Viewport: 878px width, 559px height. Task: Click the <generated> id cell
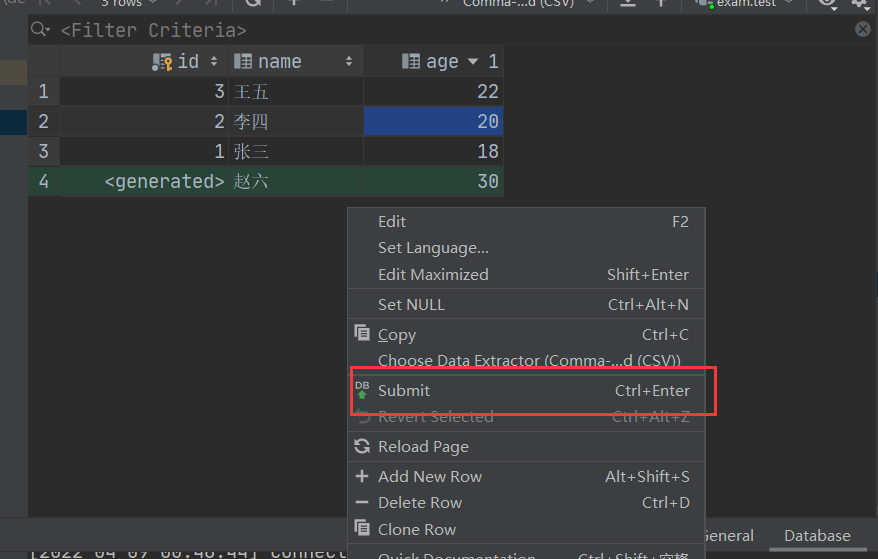pos(144,181)
